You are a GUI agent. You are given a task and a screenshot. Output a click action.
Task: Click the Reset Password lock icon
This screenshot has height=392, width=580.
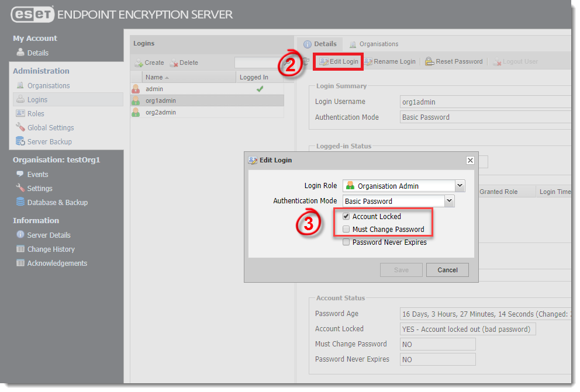429,61
